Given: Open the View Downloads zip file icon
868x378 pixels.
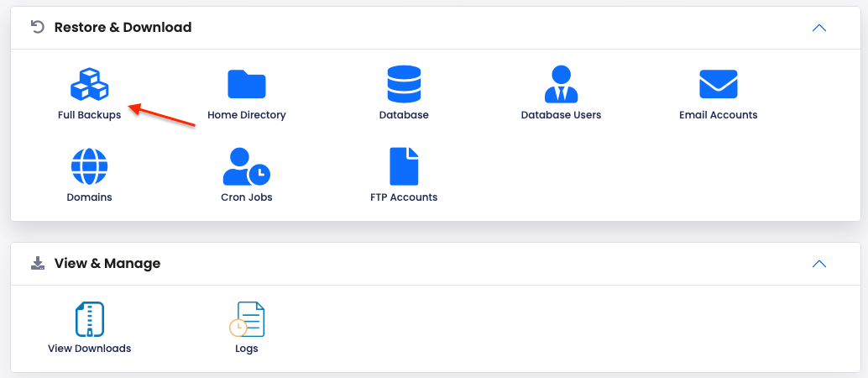Looking at the screenshot, I should pos(89,319).
